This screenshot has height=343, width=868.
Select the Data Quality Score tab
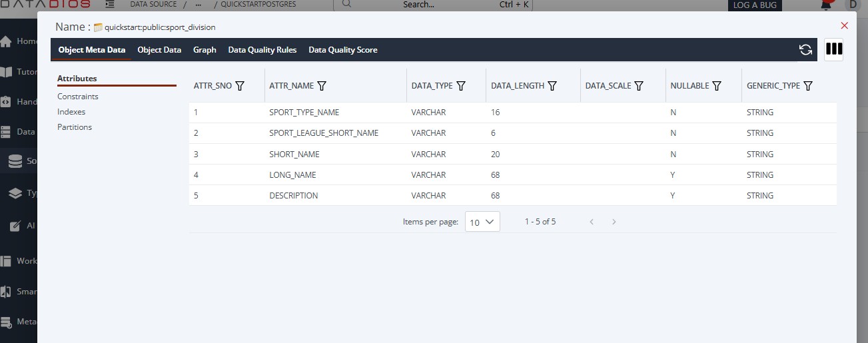click(342, 50)
